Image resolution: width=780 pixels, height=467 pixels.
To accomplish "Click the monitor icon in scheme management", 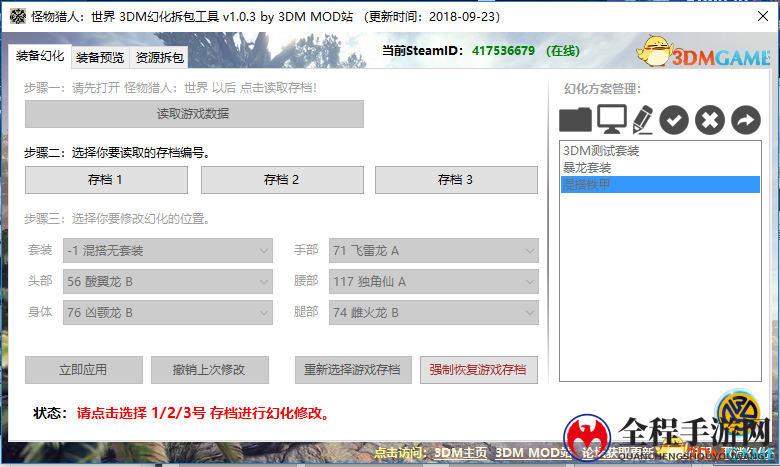I will (x=611, y=119).
